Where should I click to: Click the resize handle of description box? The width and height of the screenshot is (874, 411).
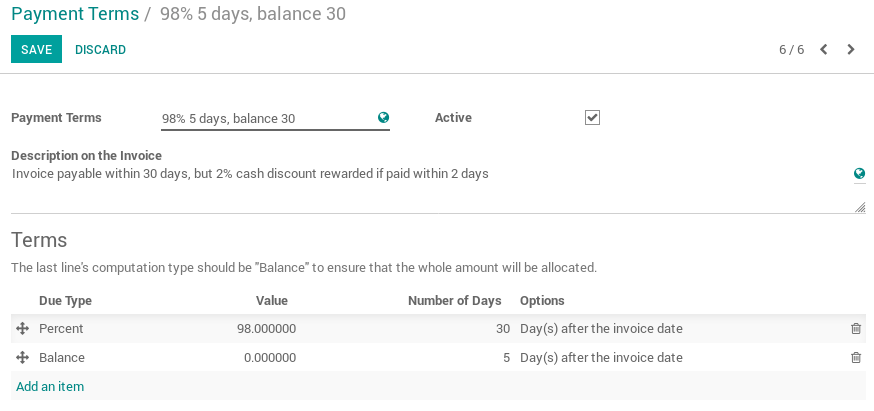860,207
